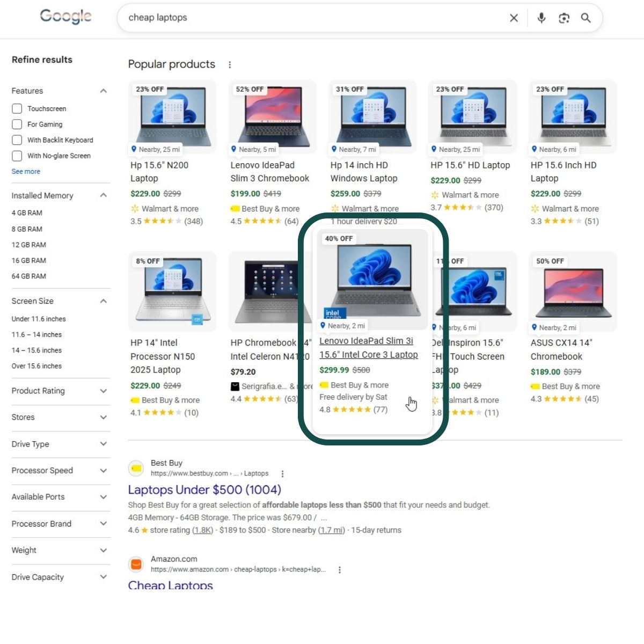Select Over 15.6 inches screen size
Image resolution: width=644 pixels, height=644 pixels.
pyautogui.click(x=36, y=366)
